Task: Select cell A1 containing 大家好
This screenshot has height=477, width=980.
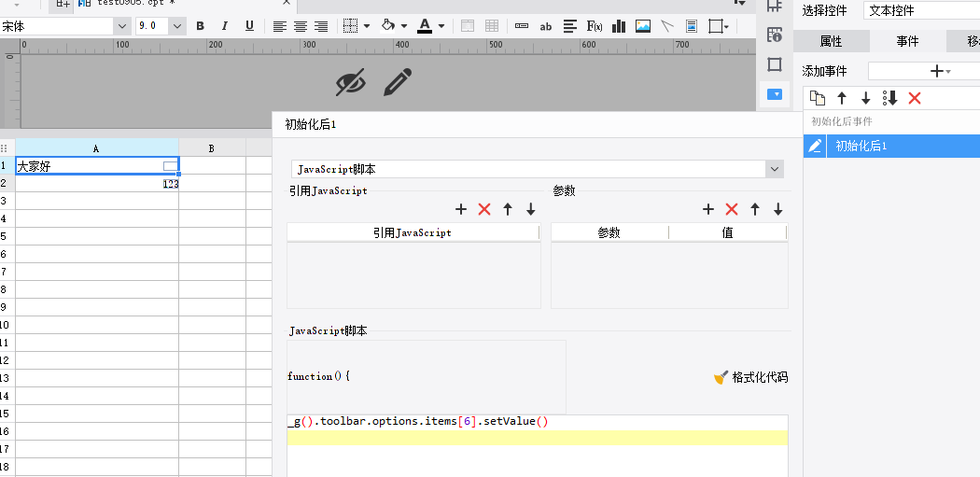Action: click(97, 165)
